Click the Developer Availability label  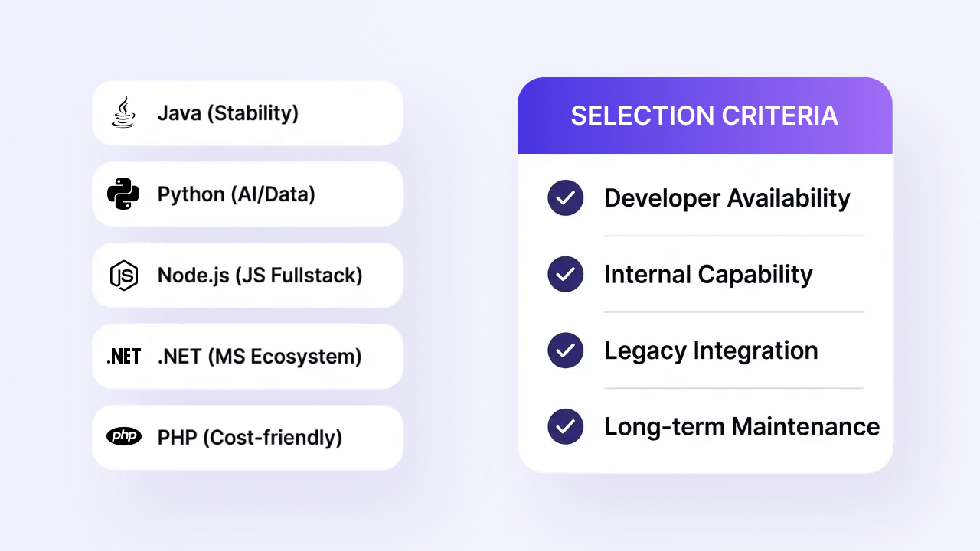click(x=727, y=198)
